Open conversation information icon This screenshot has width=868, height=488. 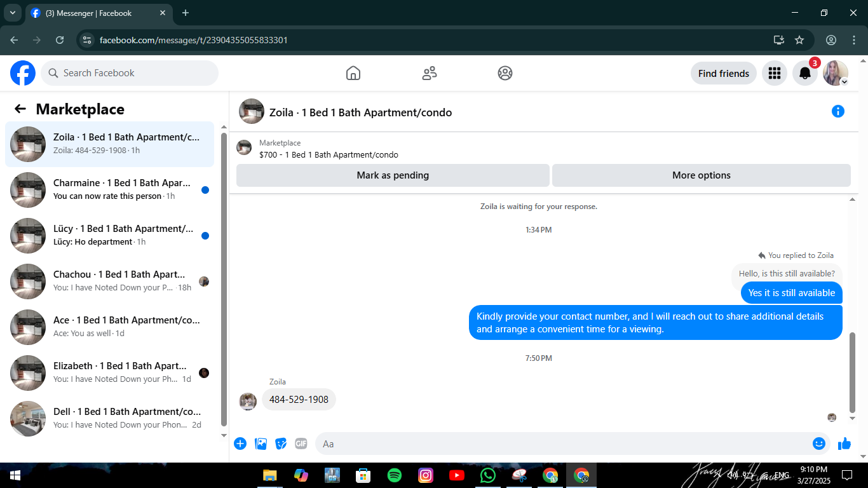pyautogui.click(x=838, y=111)
